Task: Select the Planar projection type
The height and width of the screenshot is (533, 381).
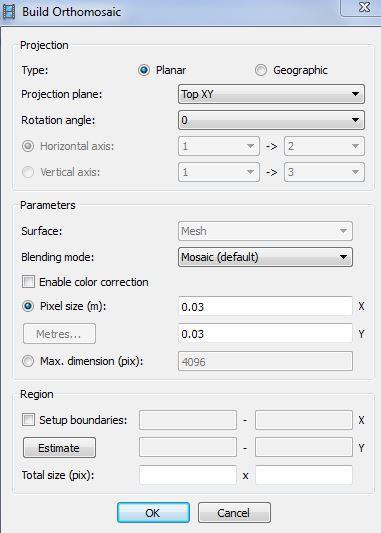Action: [144, 70]
